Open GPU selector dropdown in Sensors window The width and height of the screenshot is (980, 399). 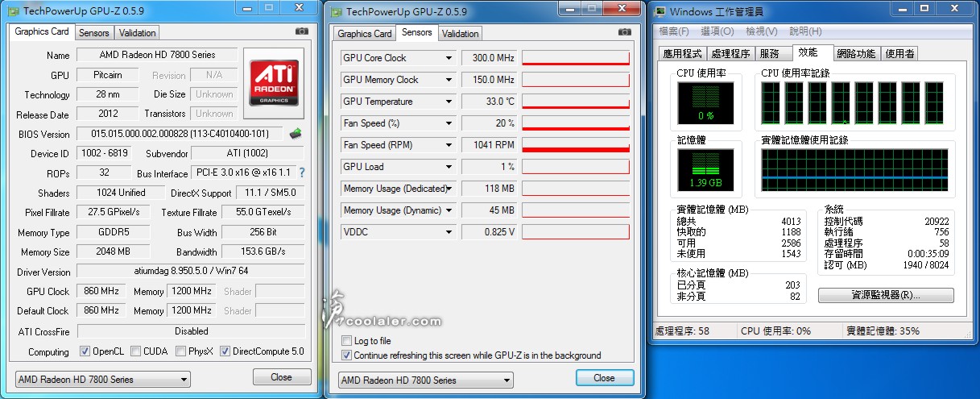[x=425, y=380]
